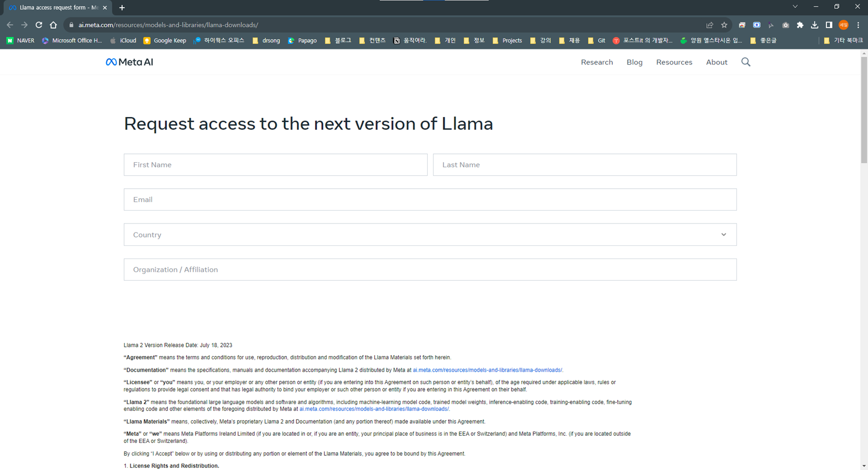The height and width of the screenshot is (470, 868).
Task: View site info via the padlock icon
Action: click(x=72, y=25)
